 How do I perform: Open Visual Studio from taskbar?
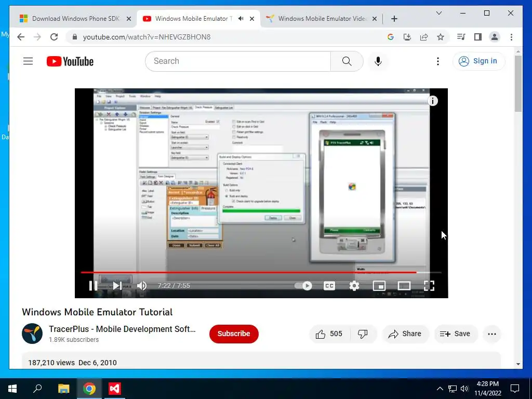tap(115, 389)
